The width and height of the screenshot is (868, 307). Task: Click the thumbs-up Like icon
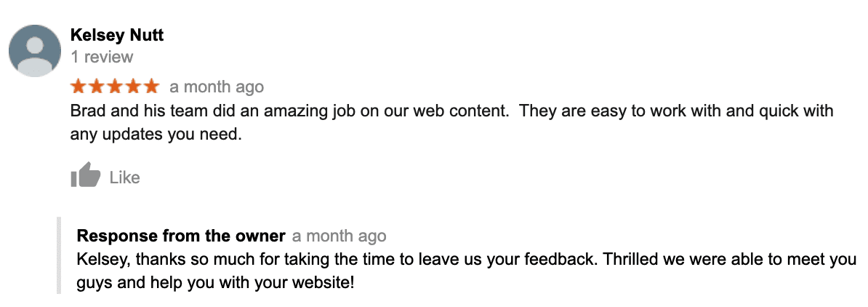tap(85, 175)
